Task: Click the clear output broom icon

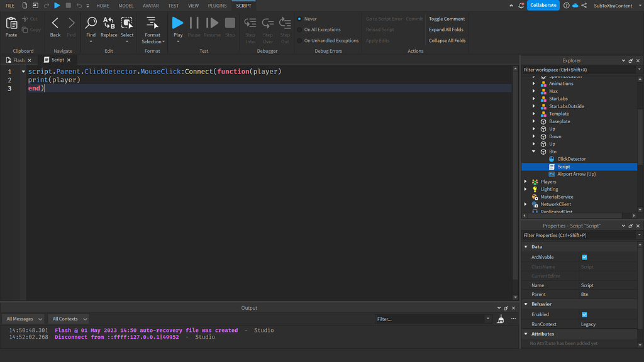Action: pyautogui.click(x=500, y=319)
